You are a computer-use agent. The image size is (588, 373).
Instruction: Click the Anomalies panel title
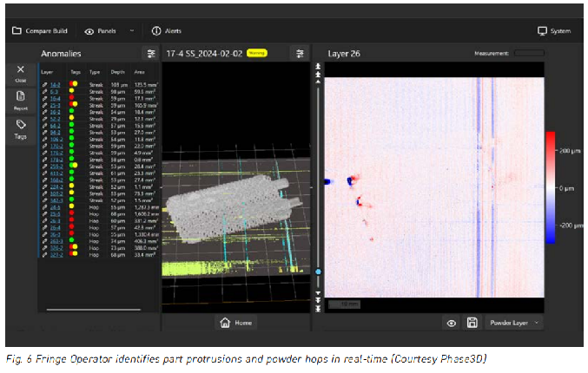click(x=61, y=54)
